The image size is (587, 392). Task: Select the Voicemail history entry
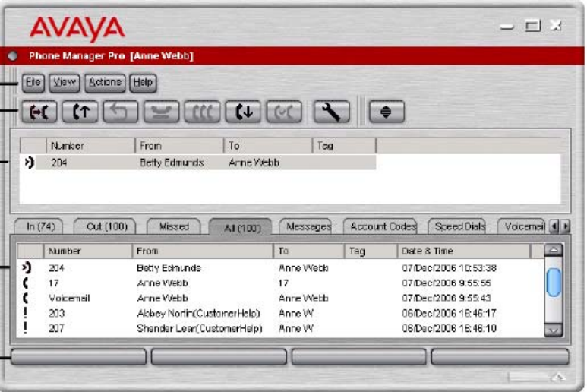click(x=281, y=298)
